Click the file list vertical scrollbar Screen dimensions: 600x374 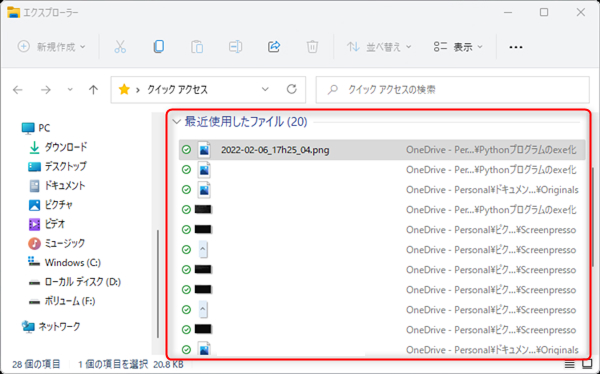pyautogui.click(x=592, y=217)
